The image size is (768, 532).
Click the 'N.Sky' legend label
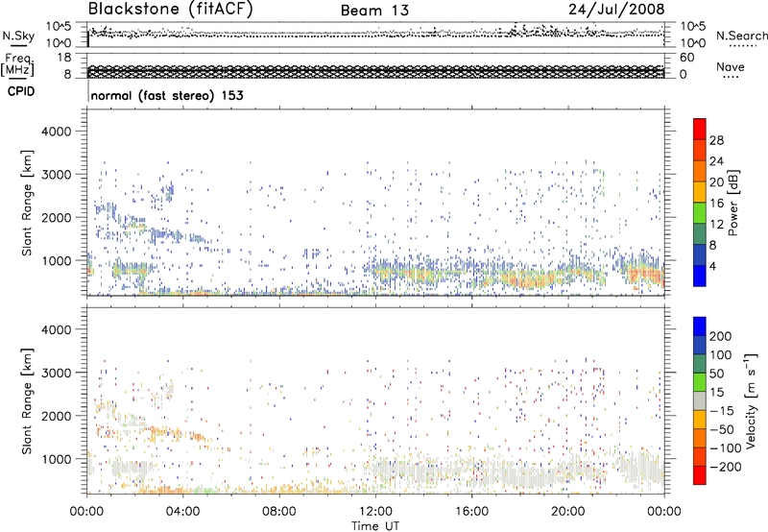18,36
